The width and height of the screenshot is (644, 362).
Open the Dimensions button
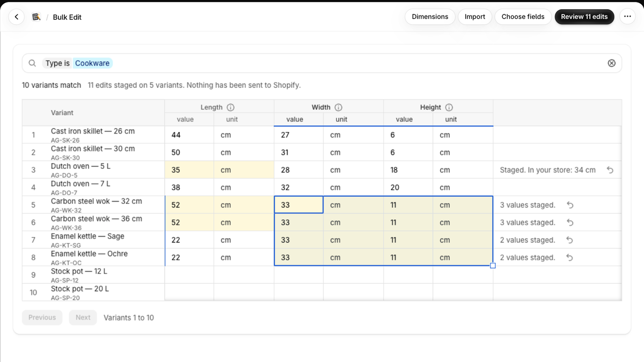point(430,17)
